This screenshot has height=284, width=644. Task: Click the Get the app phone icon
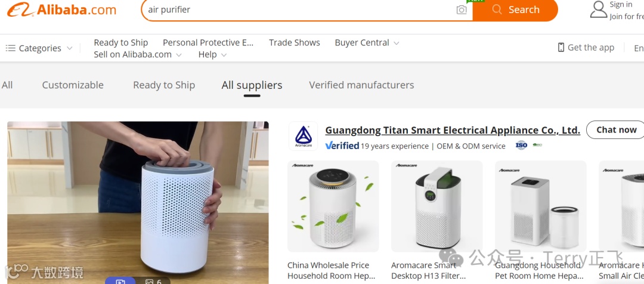pos(561,47)
